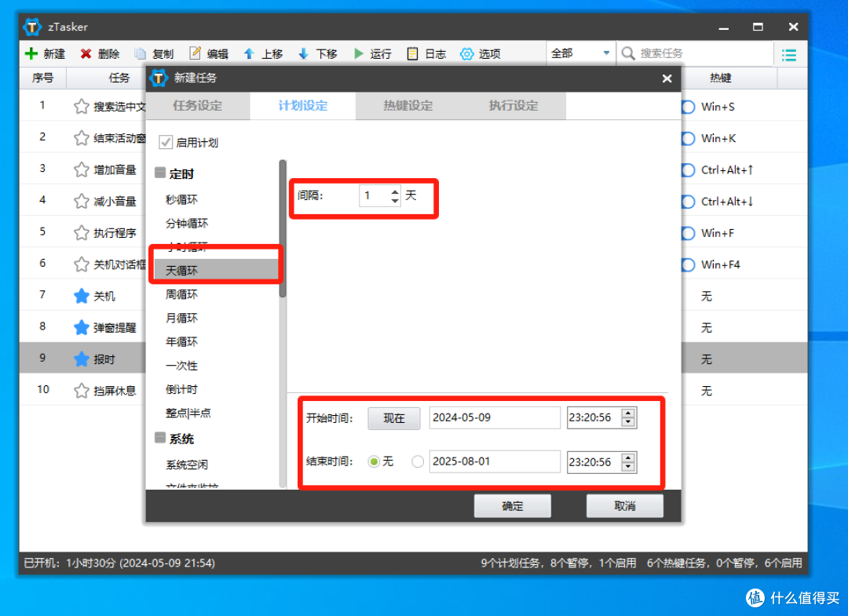Viewport: 848px width, 616px height.
Task: Open the 全部 filter dropdown
Action: tap(581, 53)
